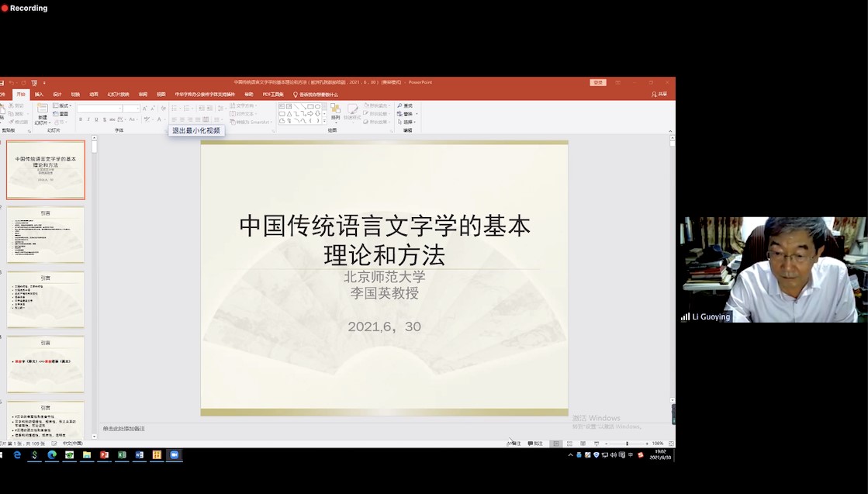Toggle bold formatting
Image resolution: width=868 pixels, height=494 pixels.
click(x=80, y=119)
